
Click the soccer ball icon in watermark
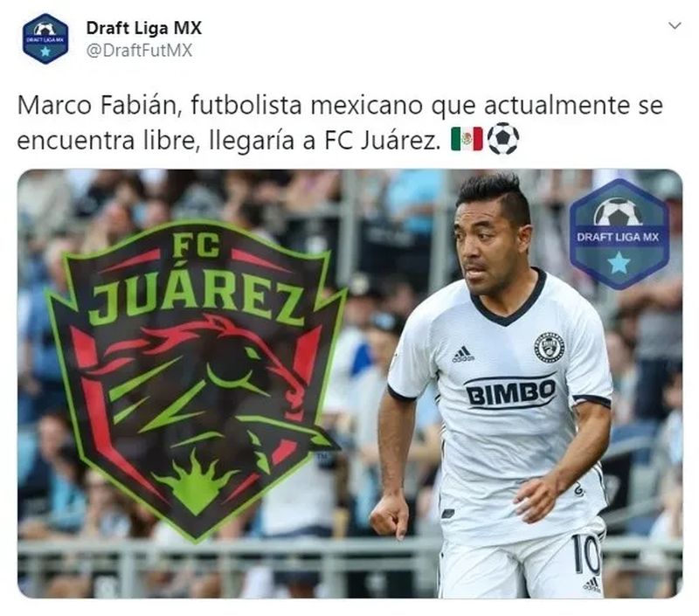pyautogui.click(x=618, y=212)
